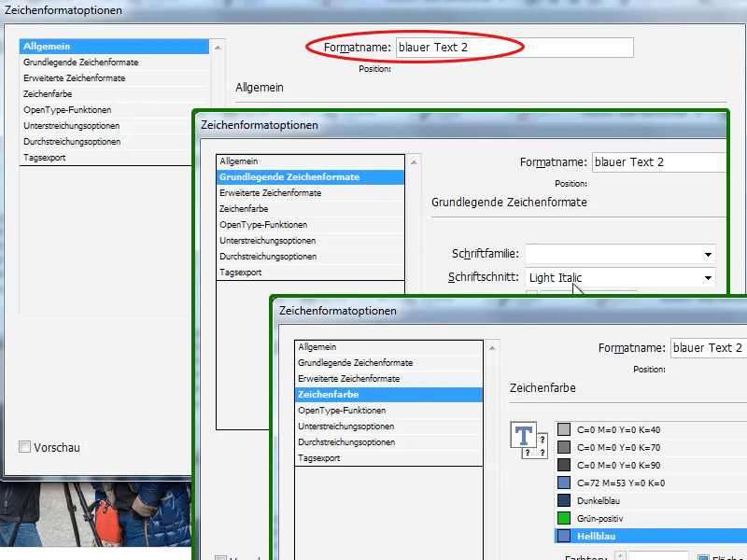Screen dimensions: 747x560
Task: Select Unterstreichungsoptionen in the rearmost dialog
Action: [x=106, y=126]
